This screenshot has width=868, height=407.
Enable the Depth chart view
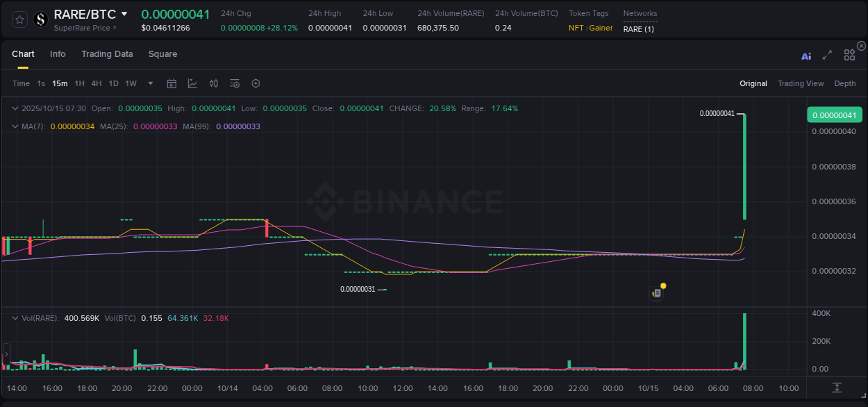[844, 83]
